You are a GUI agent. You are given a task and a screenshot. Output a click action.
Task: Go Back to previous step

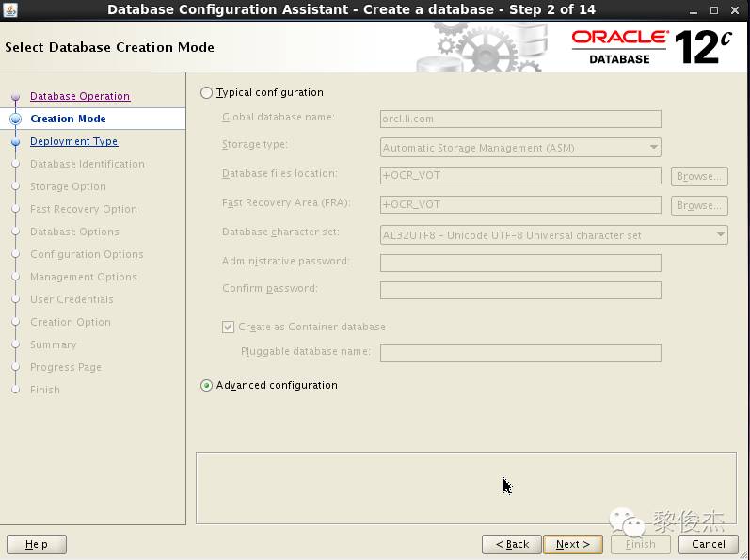coord(512,544)
